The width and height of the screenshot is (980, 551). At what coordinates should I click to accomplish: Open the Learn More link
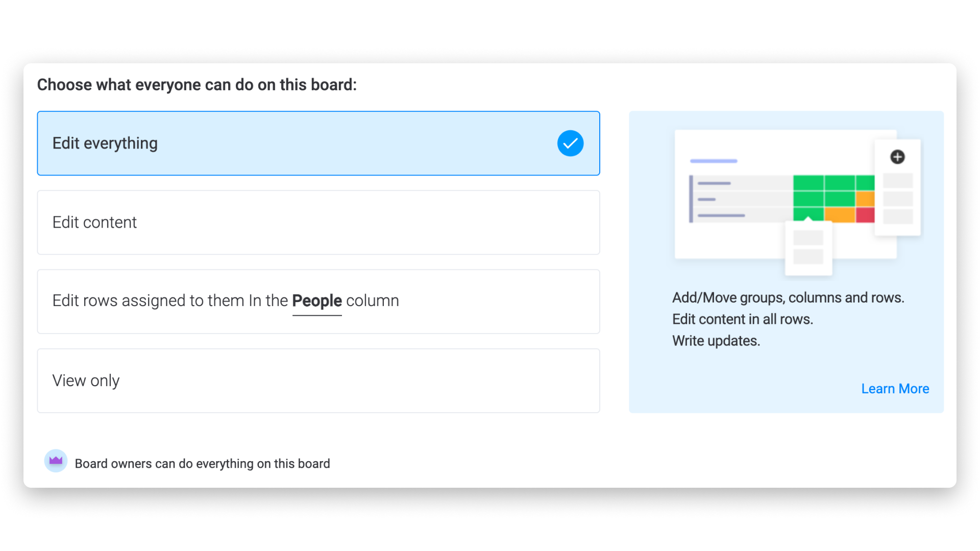(x=895, y=389)
